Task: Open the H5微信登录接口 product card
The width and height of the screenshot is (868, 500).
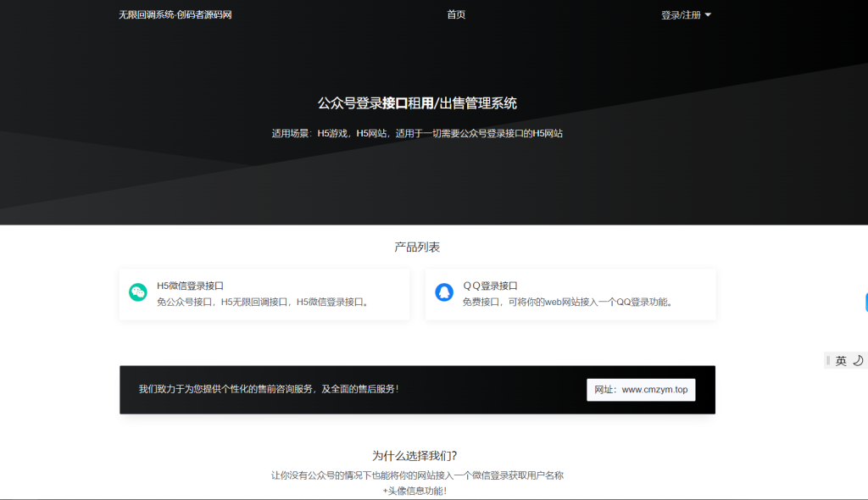Action: [x=264, y=294]
